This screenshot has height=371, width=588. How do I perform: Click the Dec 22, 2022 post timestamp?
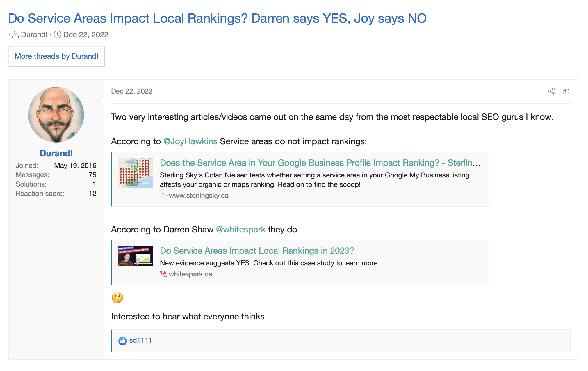(x=132, y=91)
